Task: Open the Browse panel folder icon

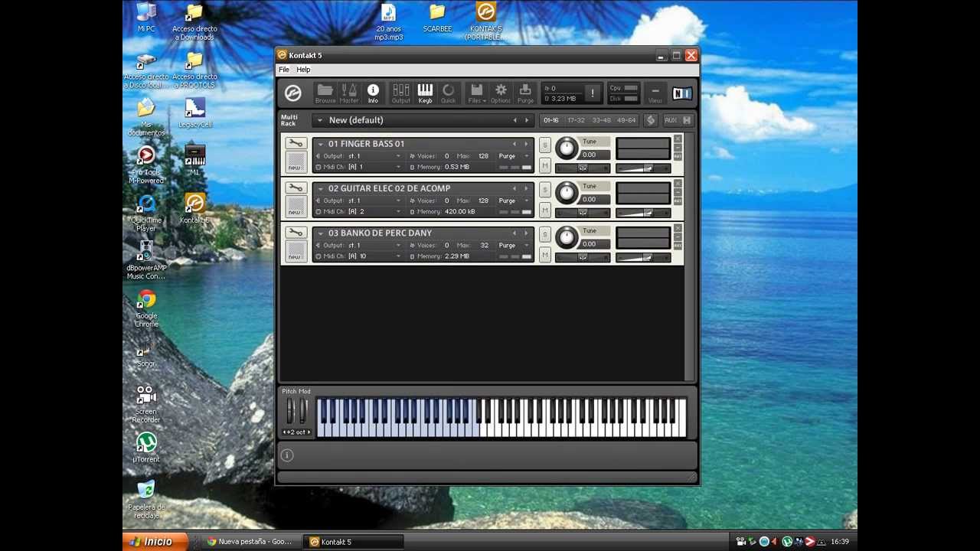Action: tap(325, 93)
